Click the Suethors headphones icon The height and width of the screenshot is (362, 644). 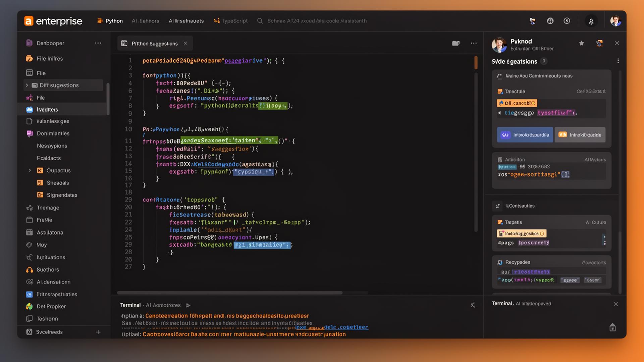(x=30, y=270)
